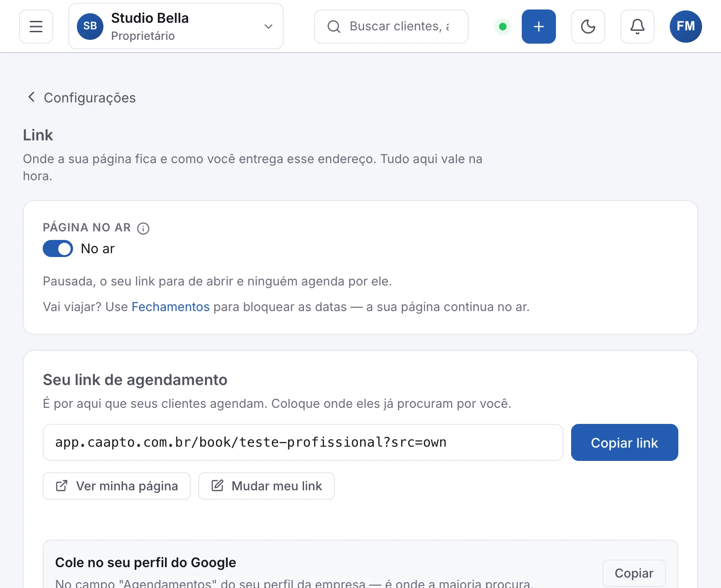Focus the Buscar clientes search field
This screenshot has width=721, height=588.
(391, 27)
